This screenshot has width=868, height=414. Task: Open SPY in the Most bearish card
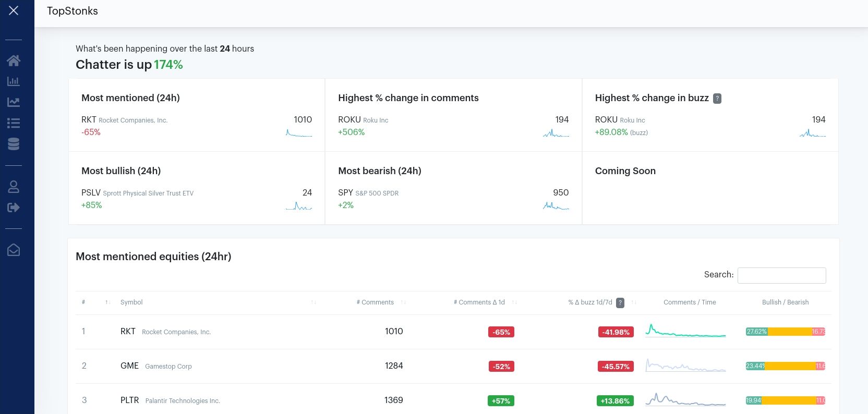345,193
